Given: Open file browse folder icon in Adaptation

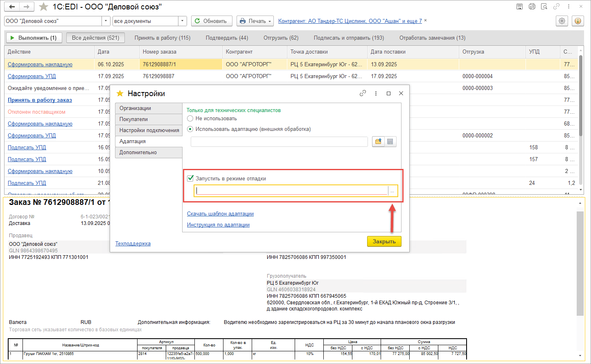Looking at the screenshot, I should click(378, 142).
